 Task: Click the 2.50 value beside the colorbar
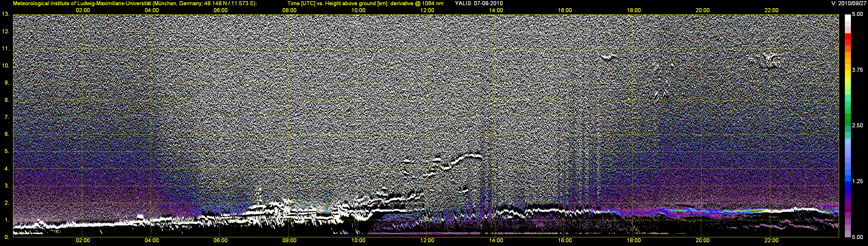pos(858,125)
